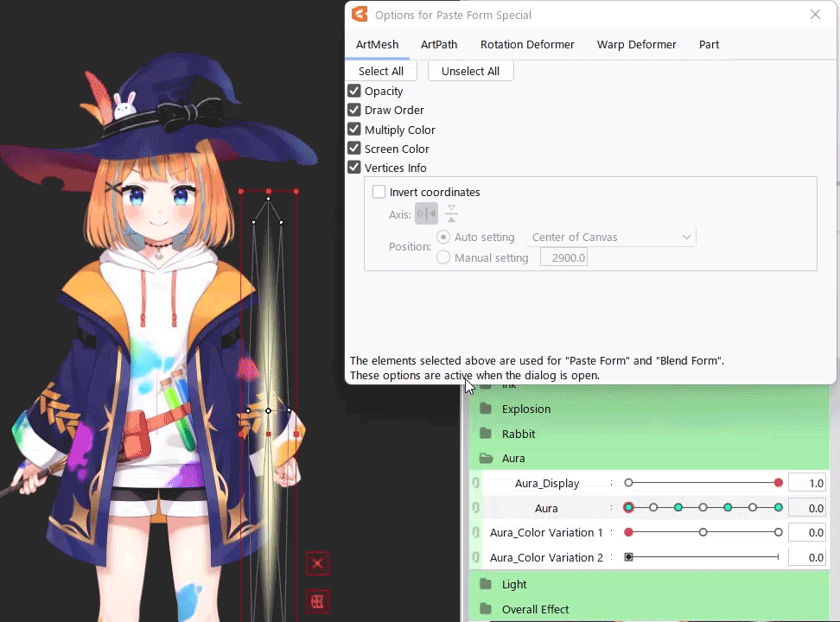Viewport: 840px width, 622px height.
Task: Open the Warp Deformer tab
Action: point(636,44)
